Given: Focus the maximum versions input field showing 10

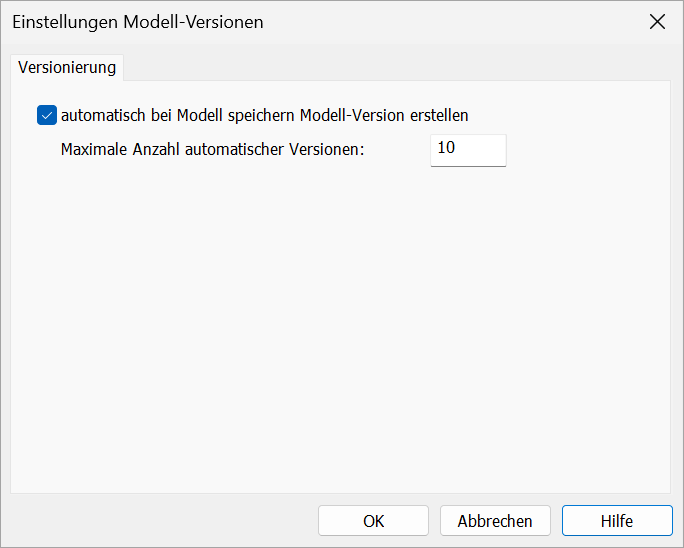Looking at the screenshot, I should (x=468, y=150).
